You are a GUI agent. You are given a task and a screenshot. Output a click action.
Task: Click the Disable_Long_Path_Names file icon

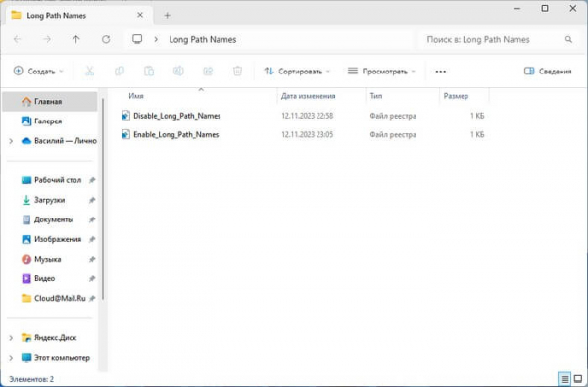[x=125, y=116]
